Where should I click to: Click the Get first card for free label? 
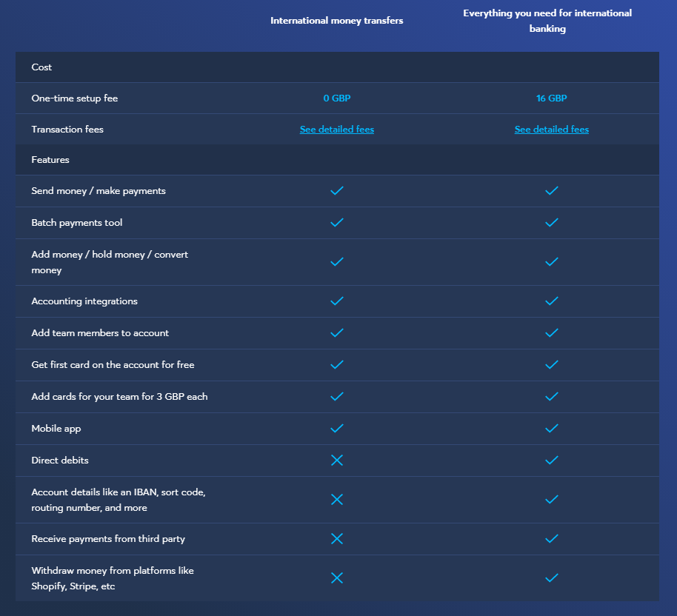[113, 365]
